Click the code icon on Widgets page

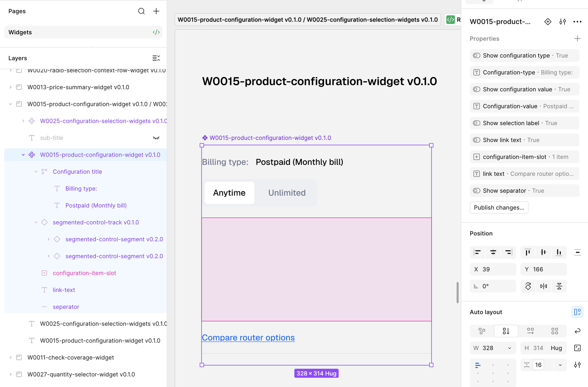click(156, 32)
